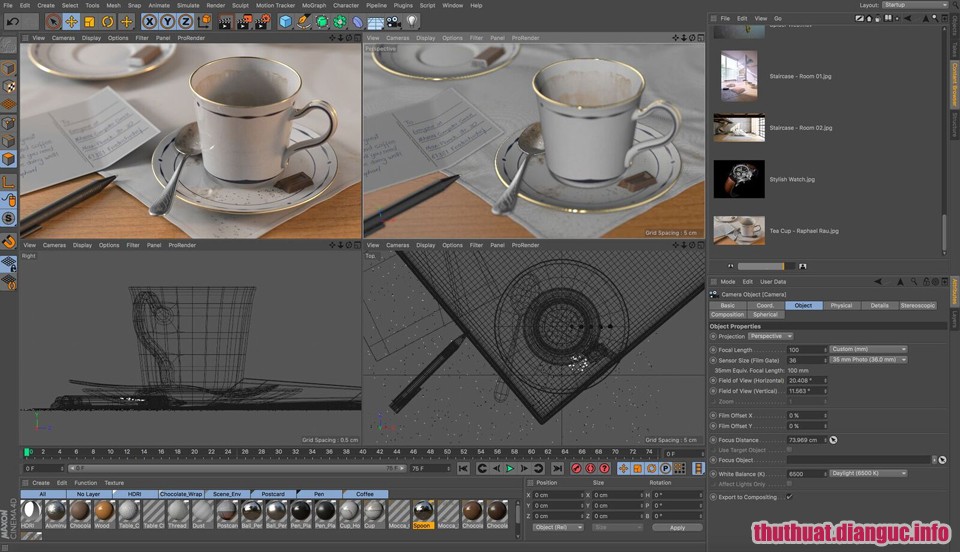Open Focal Length Custom (mm) dropdown
This screenshot has height=552, width=960.
coord(868,349)
